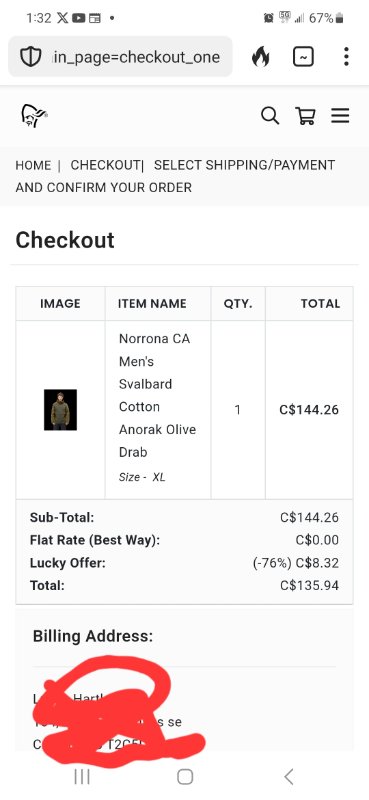Viewport: 369px width, 800px height.
Task: Open the browser three-dot overflow menu
Action: [346, 57]
